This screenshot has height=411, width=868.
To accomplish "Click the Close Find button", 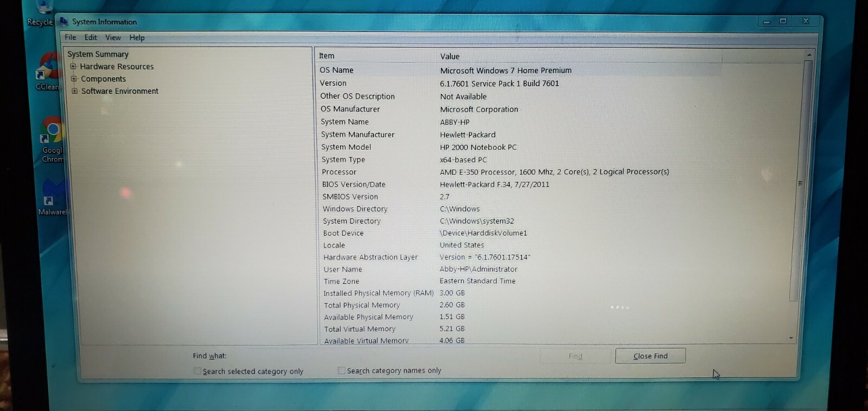I will (x=650, y=356).
